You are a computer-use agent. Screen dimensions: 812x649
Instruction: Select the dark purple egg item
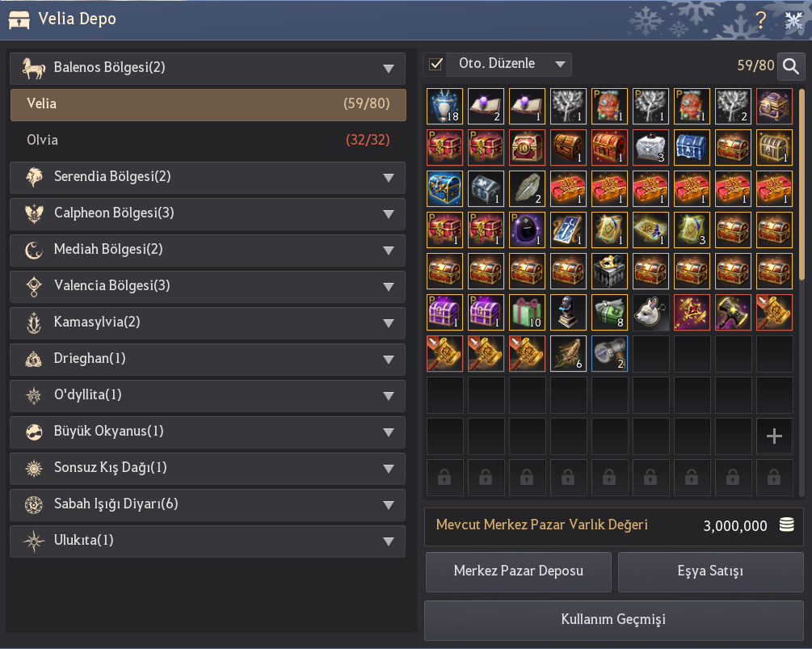[x=527, y=230]
